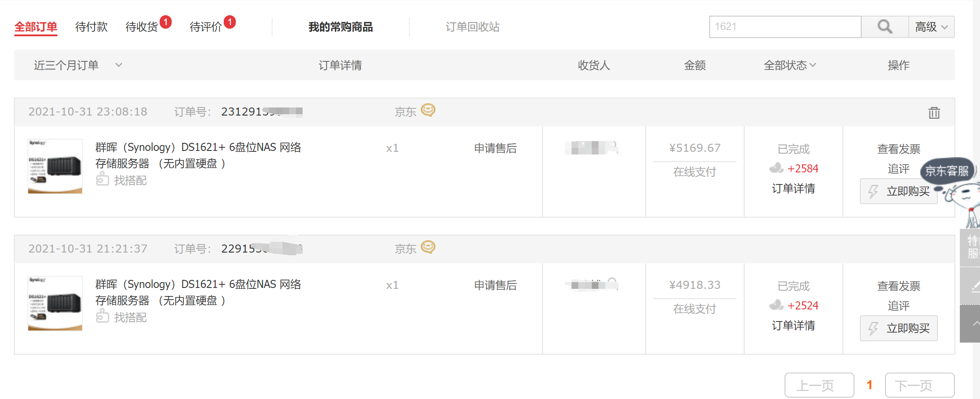This screenshot has width=980, height=399.
Task: Open the 高级 search dropdown
Action: click(931, 27)
